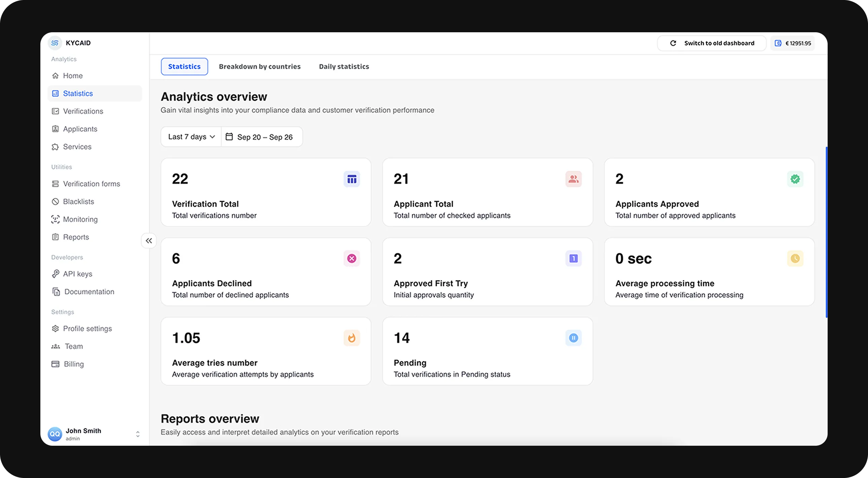The height and width of the screenshot is (478, 868).
Task: Click the Average tries number flame icon
Action: (x=352, y=338)
